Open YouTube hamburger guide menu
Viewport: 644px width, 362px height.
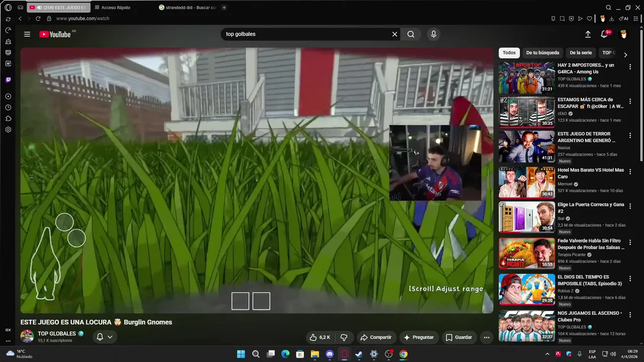point(27,34)
